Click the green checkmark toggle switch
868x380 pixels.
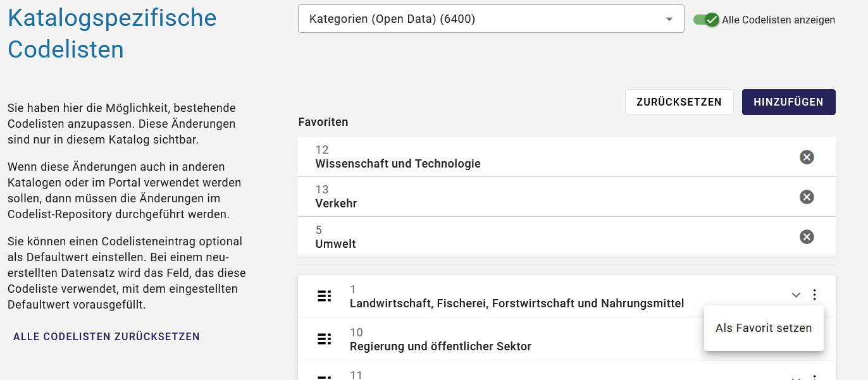pos(709,20)
